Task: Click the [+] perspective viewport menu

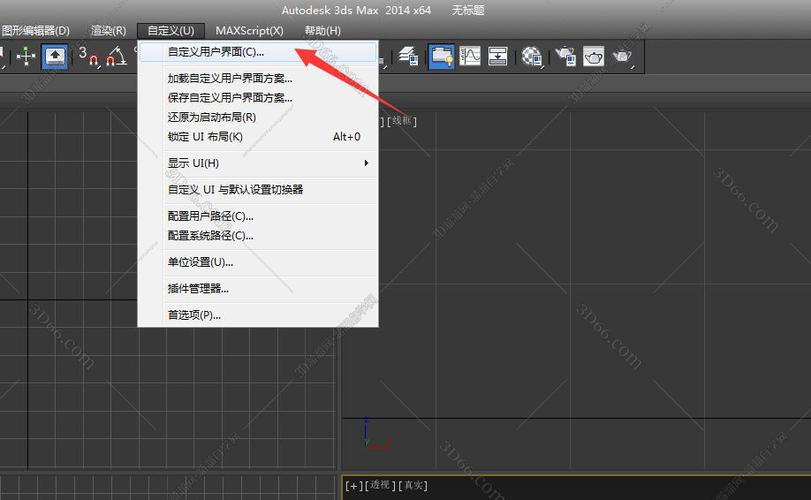Action: [x=354, y=486]
